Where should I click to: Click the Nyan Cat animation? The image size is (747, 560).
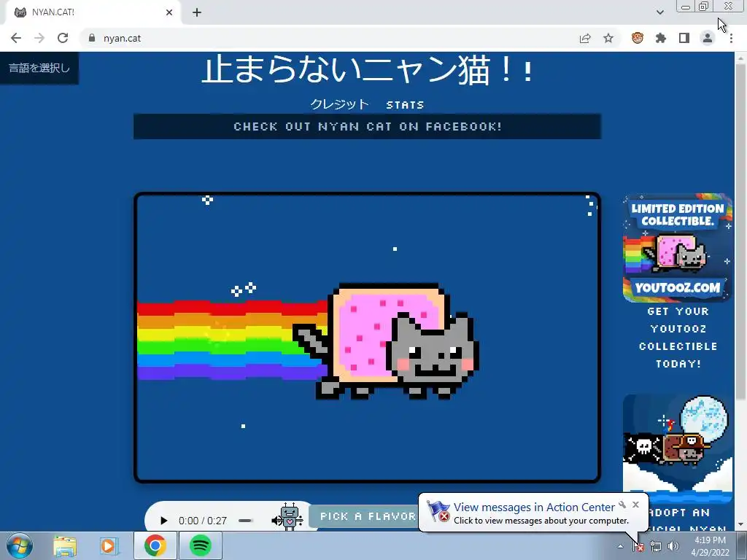point(368,338)
